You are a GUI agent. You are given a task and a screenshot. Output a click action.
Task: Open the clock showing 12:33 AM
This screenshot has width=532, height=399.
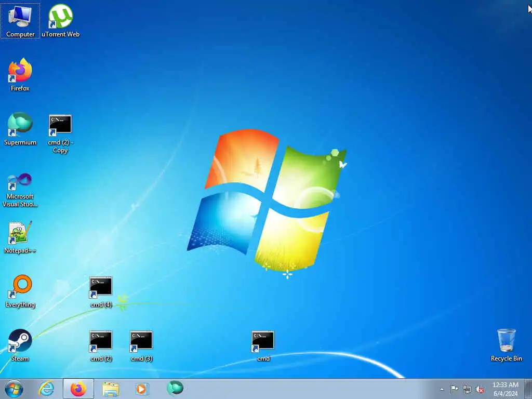pos(506,389)
